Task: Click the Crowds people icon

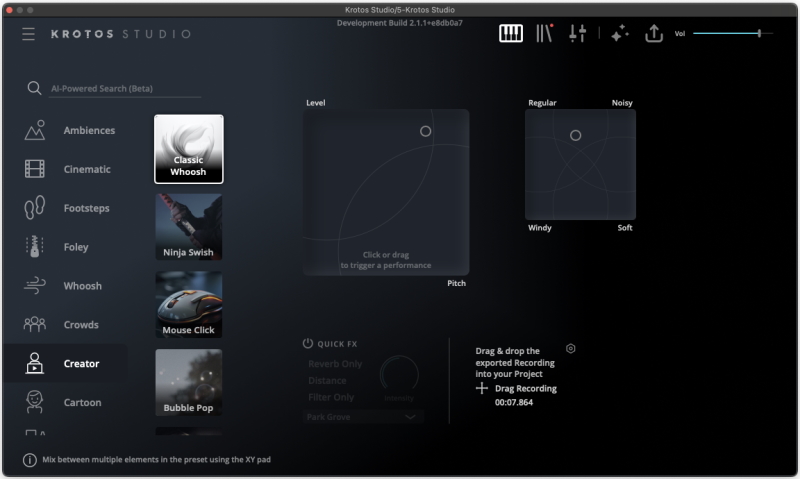Action: coord(35,324)
